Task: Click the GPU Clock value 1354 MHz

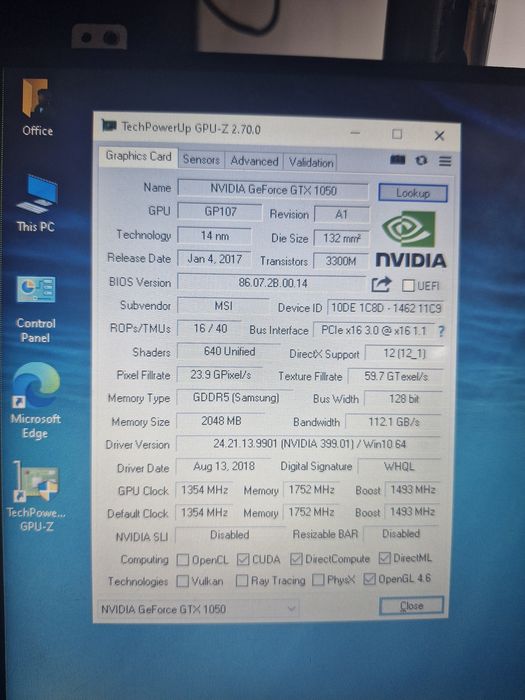Action: pyautogui.click(x=204, y=490)
